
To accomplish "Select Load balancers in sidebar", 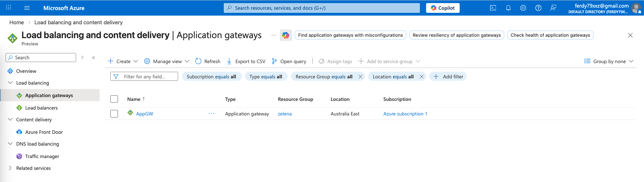I will [x=41, y=108].
